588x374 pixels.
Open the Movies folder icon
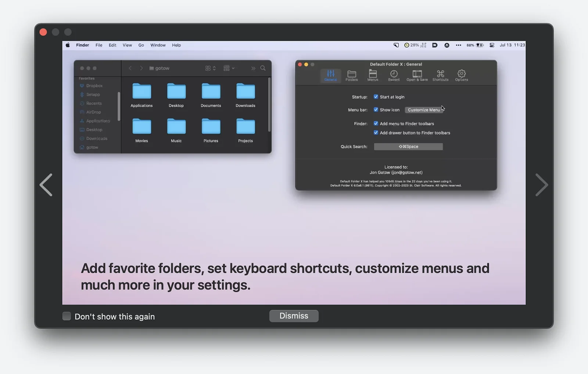(x=141, y=126)
